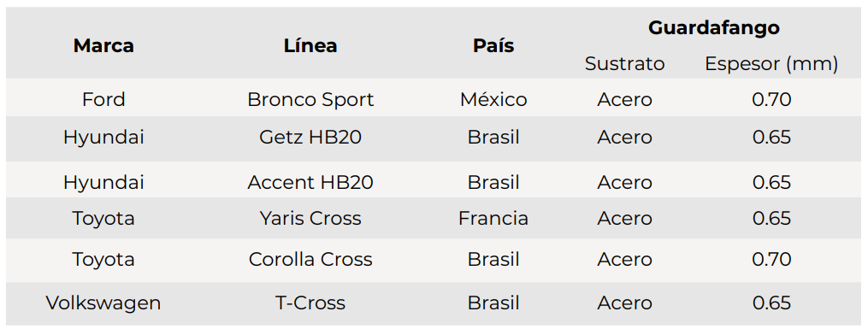Image resolution: width=868 pixels, height=329 pixels.
Task: Click the Espesor (mm) subheader
Action: (771, 64)
